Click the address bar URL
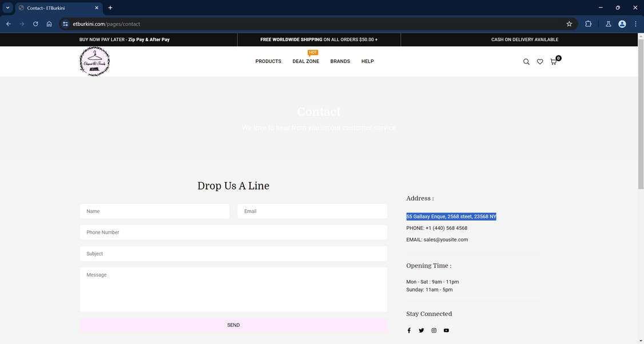The image size is (644, 344). coord(106,24)
